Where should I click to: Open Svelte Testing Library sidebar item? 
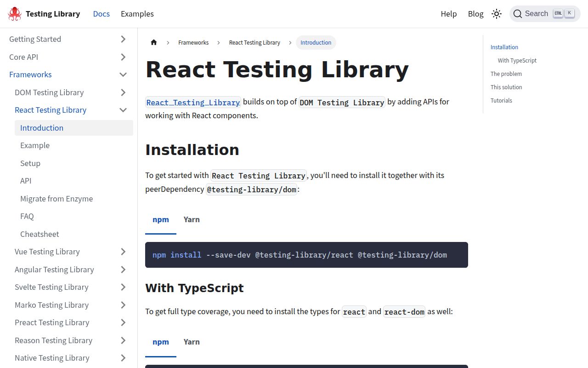coord(51,287)
